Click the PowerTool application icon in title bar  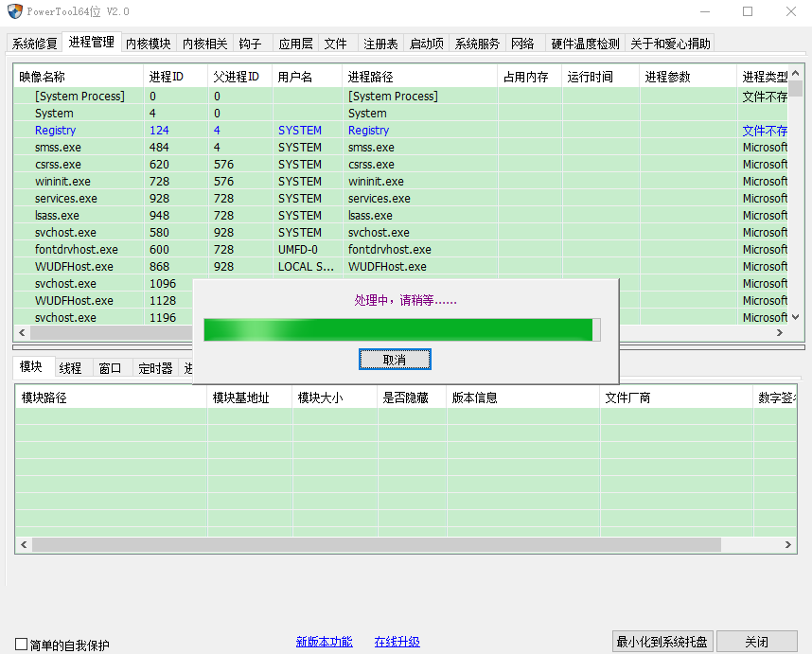point(13,11)
